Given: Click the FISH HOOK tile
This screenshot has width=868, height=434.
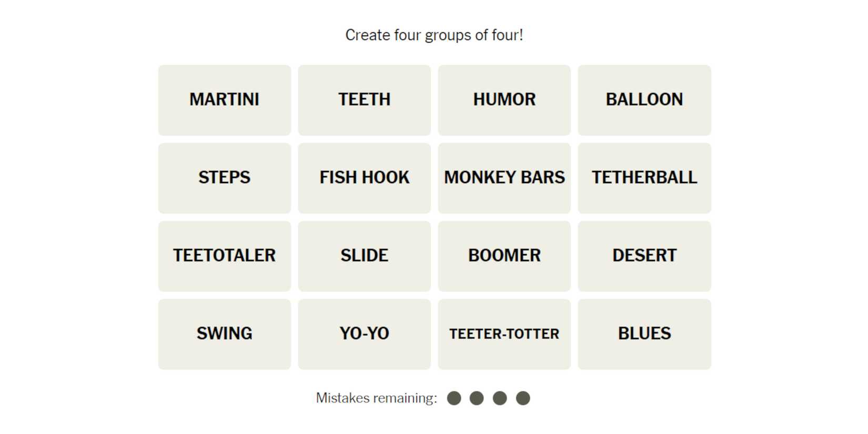Looking at the screenshot, I should point(364,178).
